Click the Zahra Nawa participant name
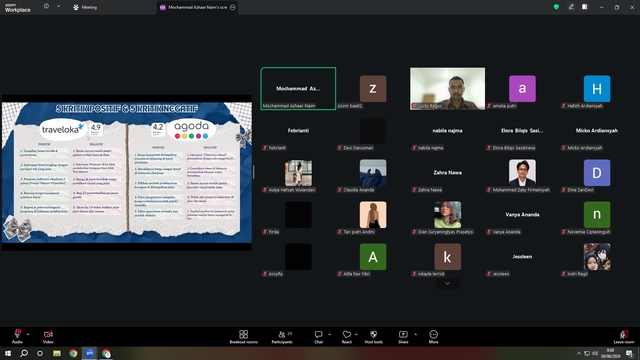 447,173
